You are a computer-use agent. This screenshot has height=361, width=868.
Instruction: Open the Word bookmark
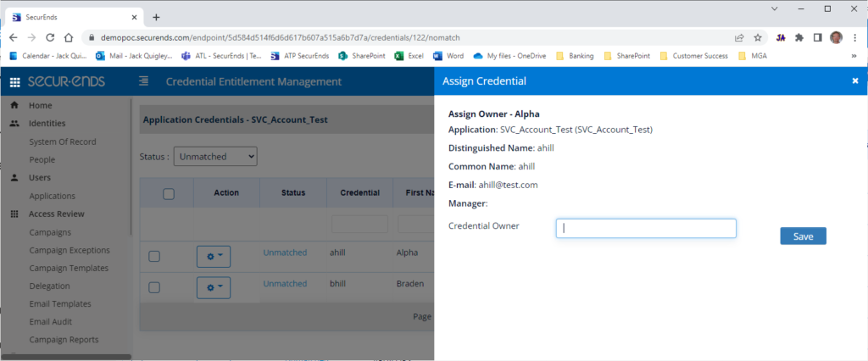pos(448,55)
